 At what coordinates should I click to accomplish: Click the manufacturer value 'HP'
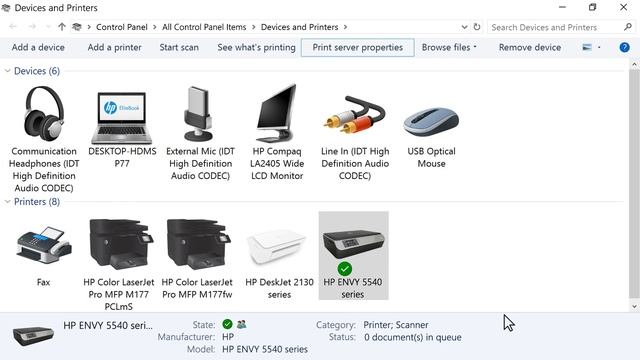[x=228, y=337]
